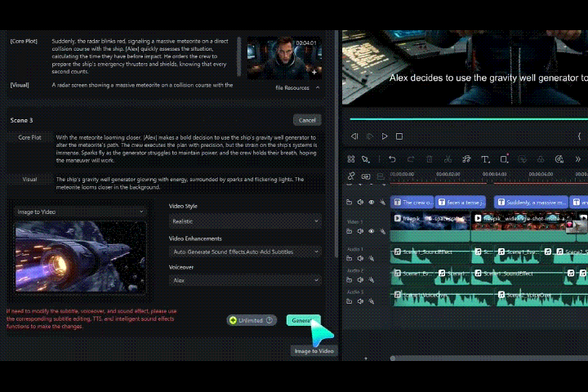Seek on the preview progress bar
This screenshot has width=588, height=392.
pyautogui.click(x=469, y=119)
